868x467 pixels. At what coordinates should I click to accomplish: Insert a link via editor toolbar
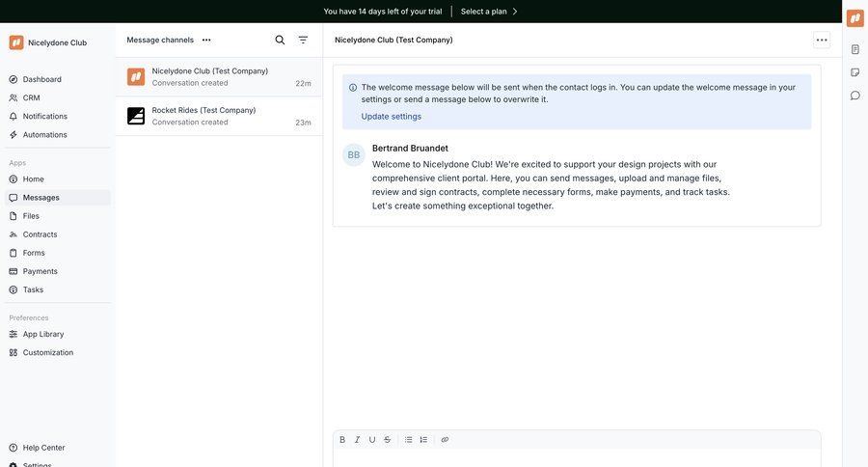[x=445, y=440]
